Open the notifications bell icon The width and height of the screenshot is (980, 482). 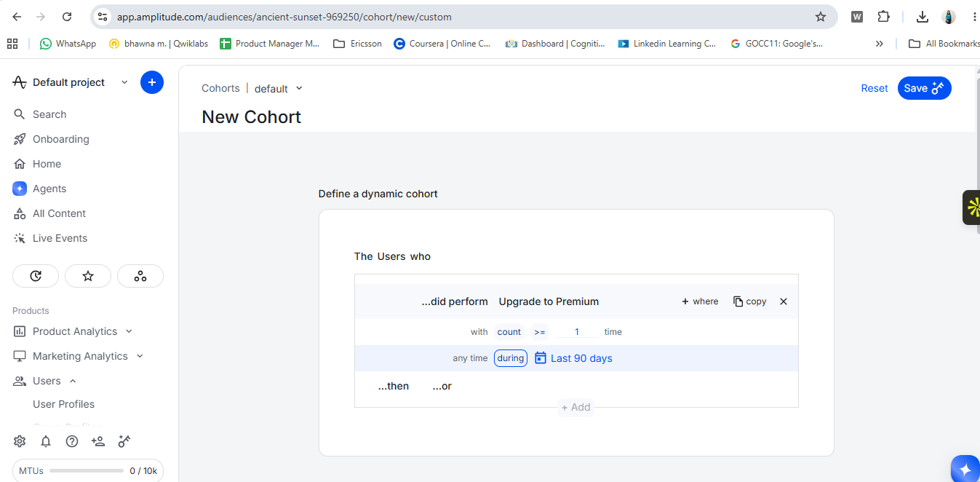pos(46,441)
